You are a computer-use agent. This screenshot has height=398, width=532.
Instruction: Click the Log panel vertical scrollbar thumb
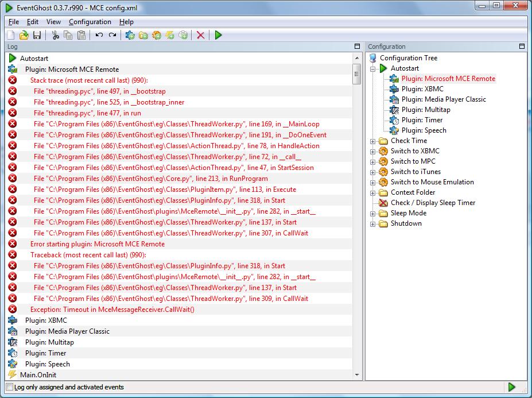pos(356,74)
